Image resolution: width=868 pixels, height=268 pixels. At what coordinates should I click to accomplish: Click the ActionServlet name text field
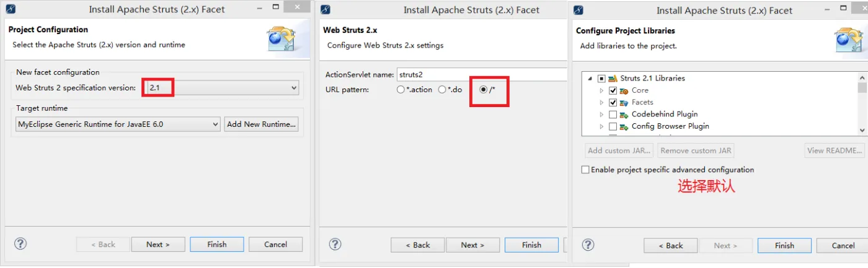[481, 74]
